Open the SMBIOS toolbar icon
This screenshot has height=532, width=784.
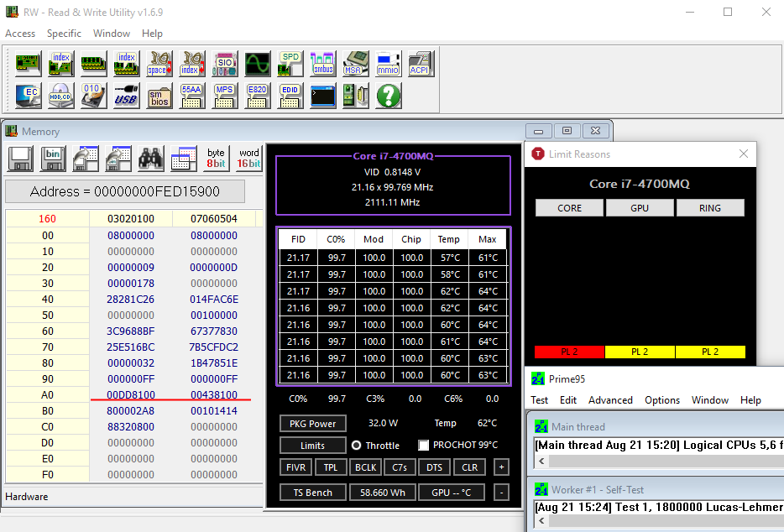159,95
